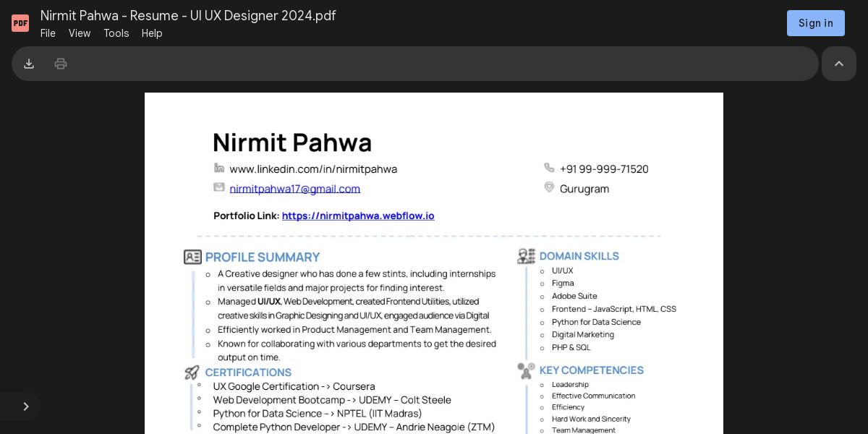Click the location pin icon beside Gurugram
Screen dimensions: 868x434
click(x=549, y=187)
